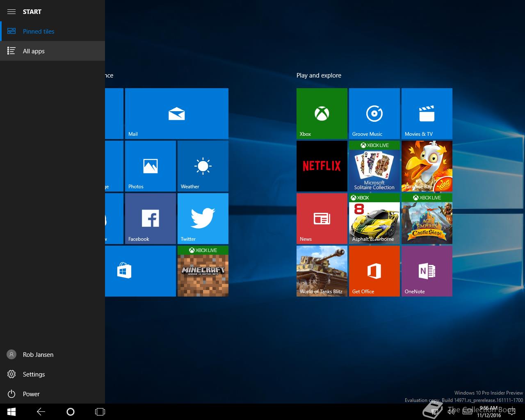The height and width of the screenshot is (420, 525).
Task: Open the Action Center notifications icon
Action: [x=512, y=411]
